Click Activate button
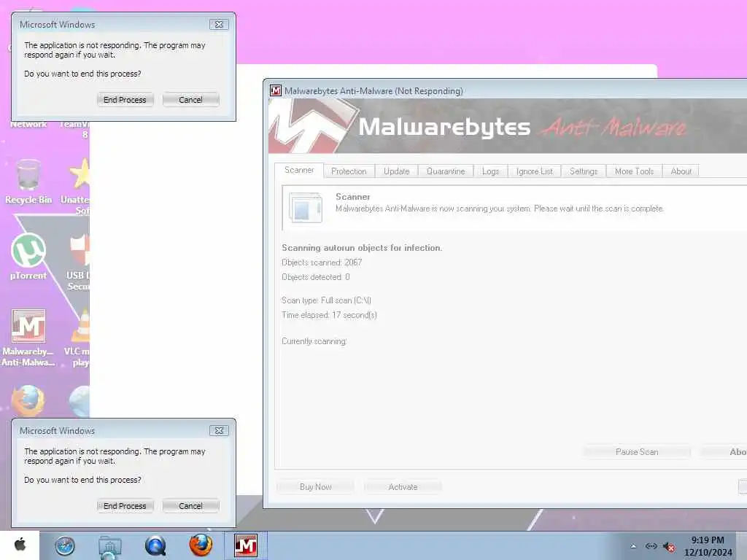The image size is (747, 560). pos(403,486)
